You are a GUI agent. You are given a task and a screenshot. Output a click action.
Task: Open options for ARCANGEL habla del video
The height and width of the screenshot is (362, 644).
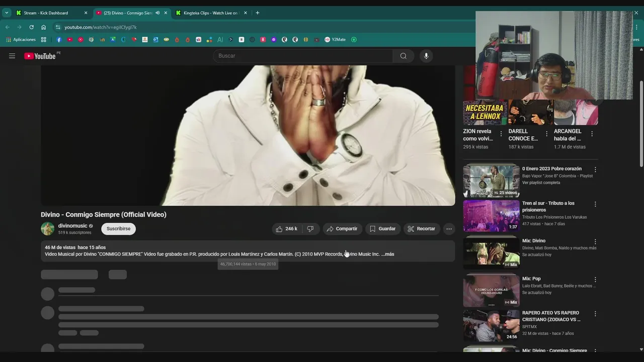592,134
